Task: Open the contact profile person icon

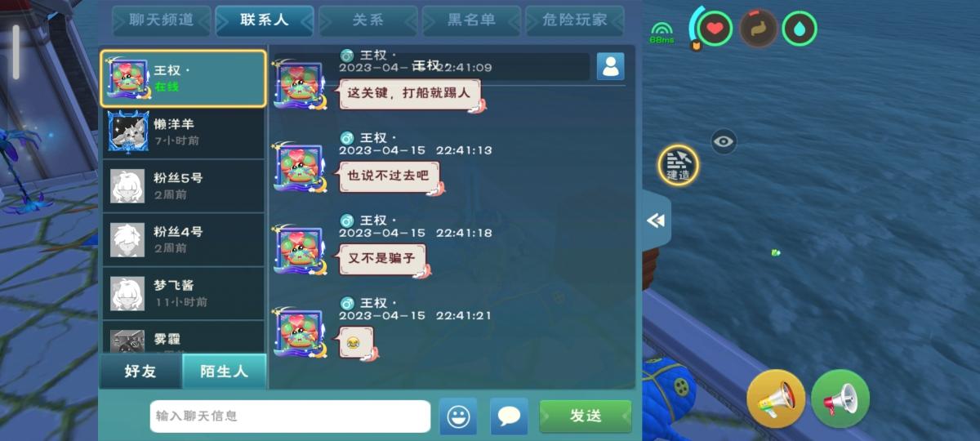Action: click(x=610, y=66)
